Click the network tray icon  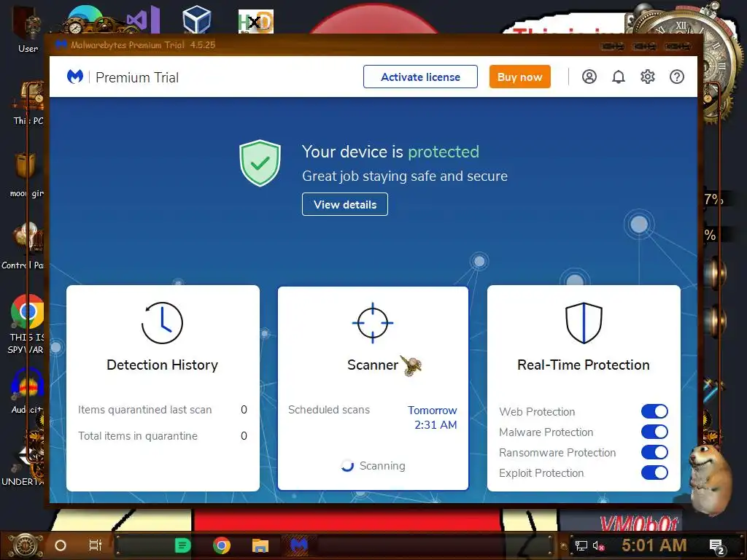click(581, 545)
